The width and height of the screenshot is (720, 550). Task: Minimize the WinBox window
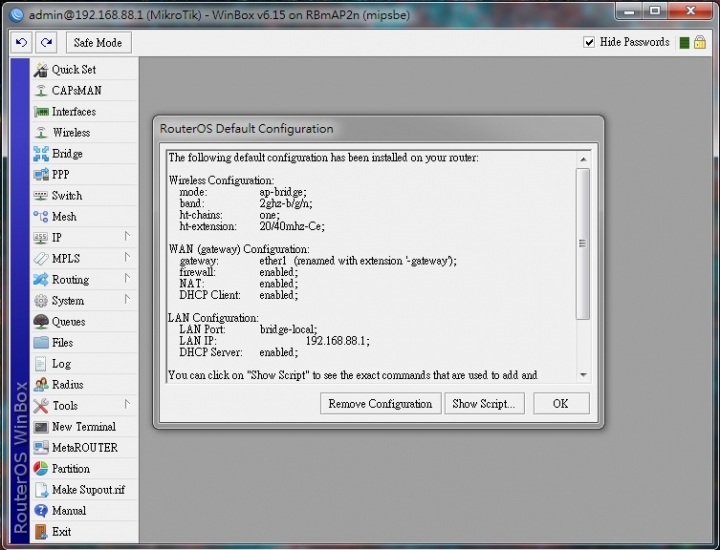(x=630, y=11)
